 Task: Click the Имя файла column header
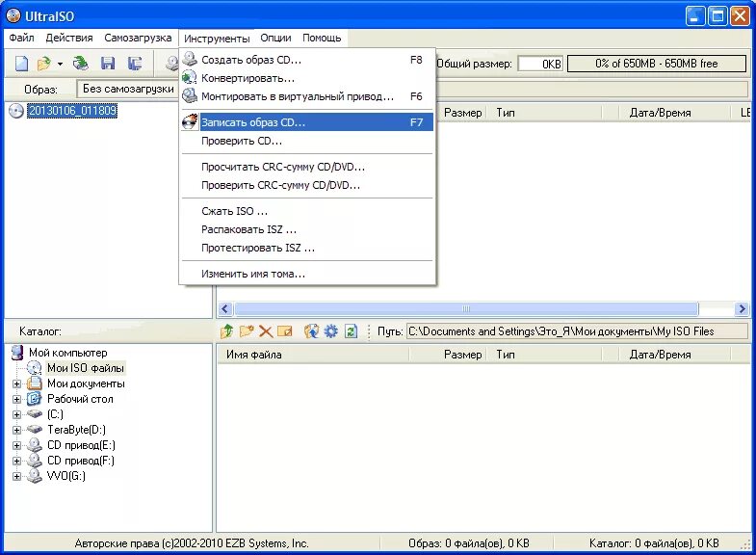click(x=312, y=355)
